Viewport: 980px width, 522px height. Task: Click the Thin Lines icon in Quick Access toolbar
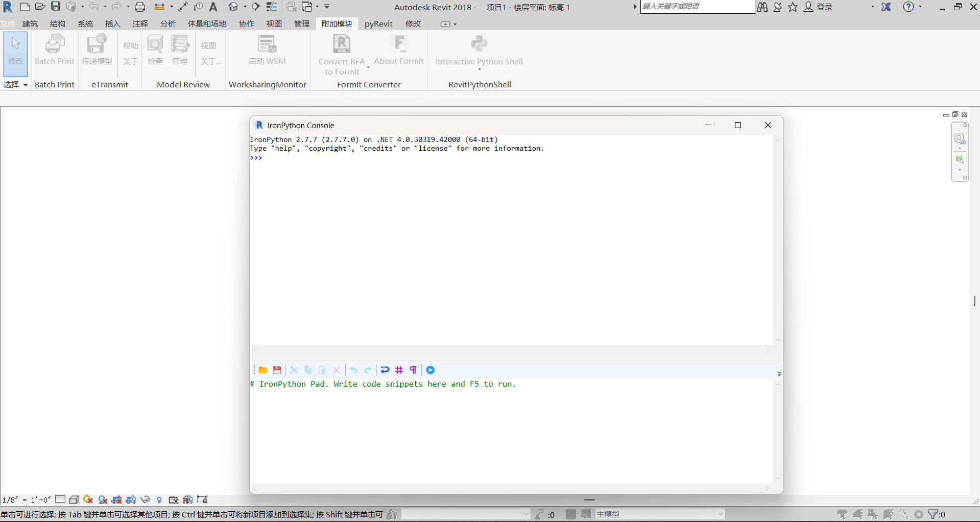coord(271,7)
